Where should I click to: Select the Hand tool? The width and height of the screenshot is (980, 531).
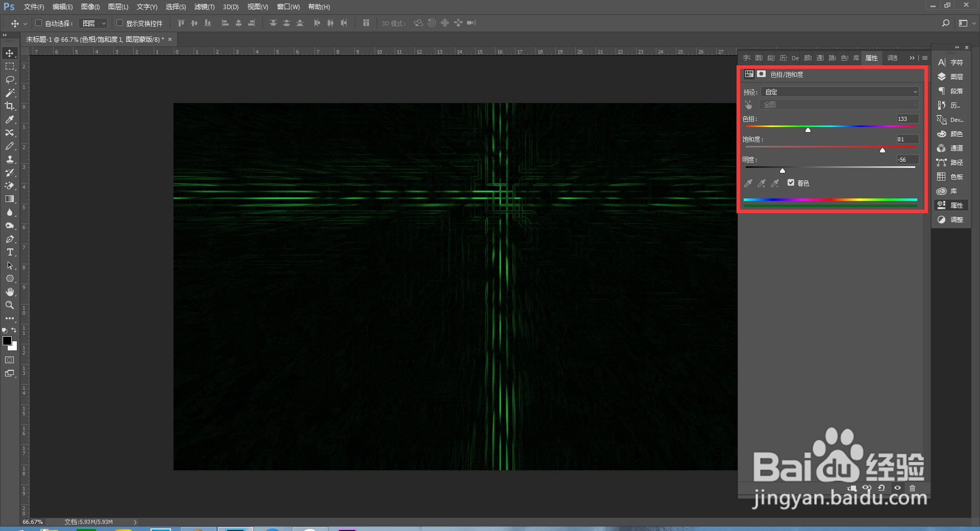(x=10, y=292)
